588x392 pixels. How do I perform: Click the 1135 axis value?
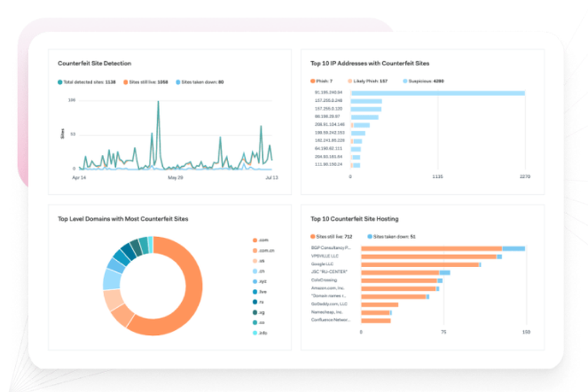pyautogui.click(x=437, y=177)
